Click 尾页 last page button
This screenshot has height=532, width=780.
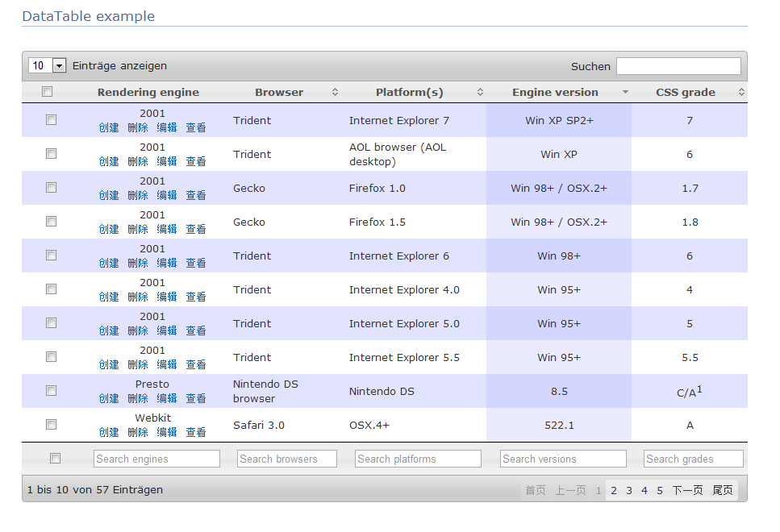point(723,490)
